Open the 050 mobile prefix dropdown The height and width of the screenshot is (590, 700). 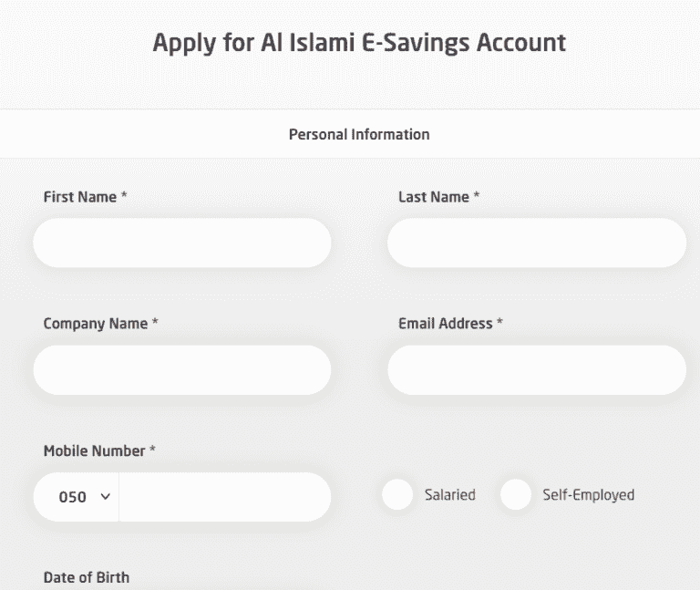click(77, 497)
